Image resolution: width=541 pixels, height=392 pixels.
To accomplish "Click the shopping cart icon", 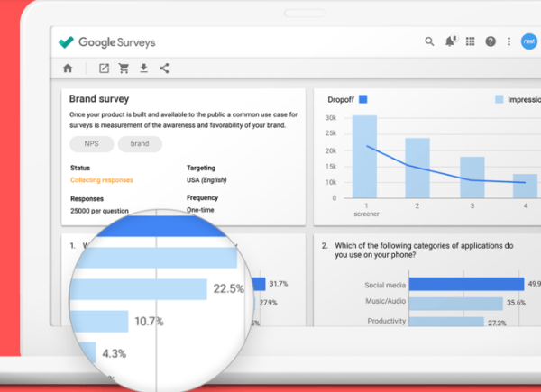I will [124, 68].
